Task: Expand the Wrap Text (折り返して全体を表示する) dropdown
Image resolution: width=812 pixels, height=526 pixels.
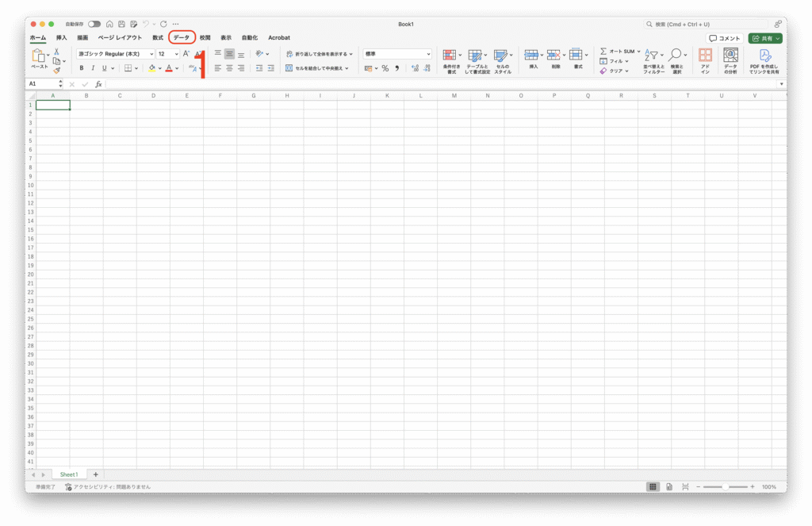Action: coord(351,54)
